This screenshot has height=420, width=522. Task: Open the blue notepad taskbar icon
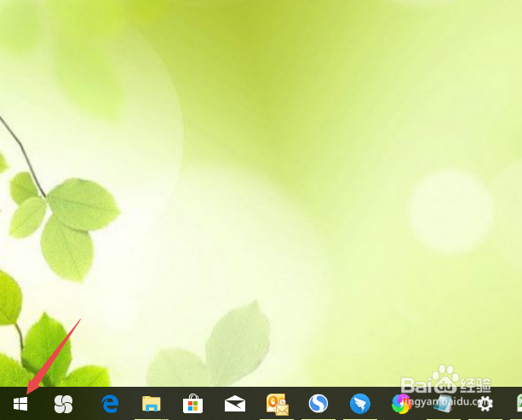(443, 404)
